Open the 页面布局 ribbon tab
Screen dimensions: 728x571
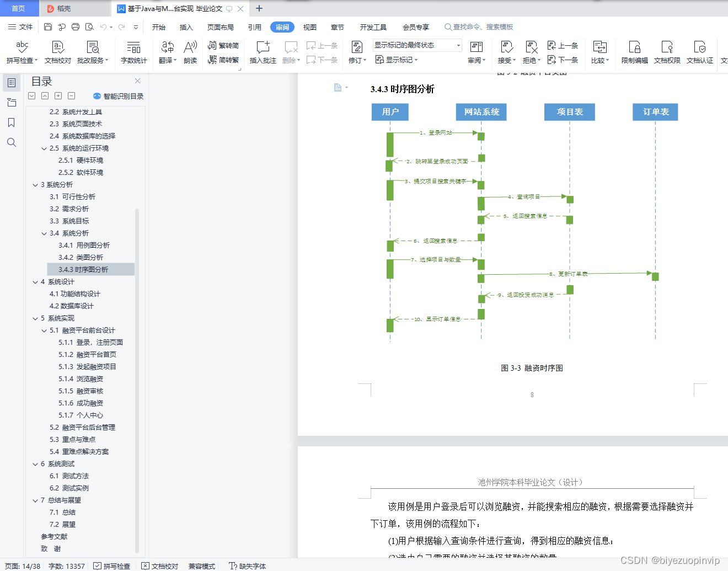pyautogui.click(x=221, y=27)
